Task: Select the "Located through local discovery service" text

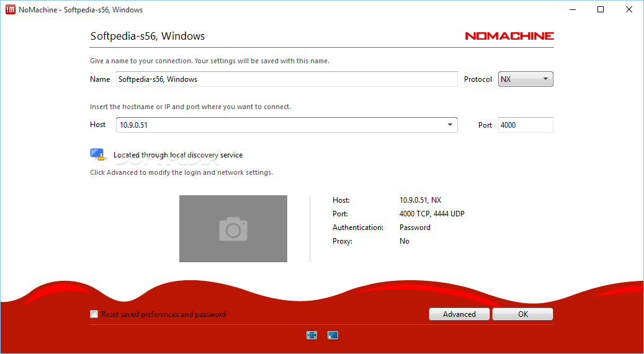Action: pyautogui.click(x=178, y=155)
